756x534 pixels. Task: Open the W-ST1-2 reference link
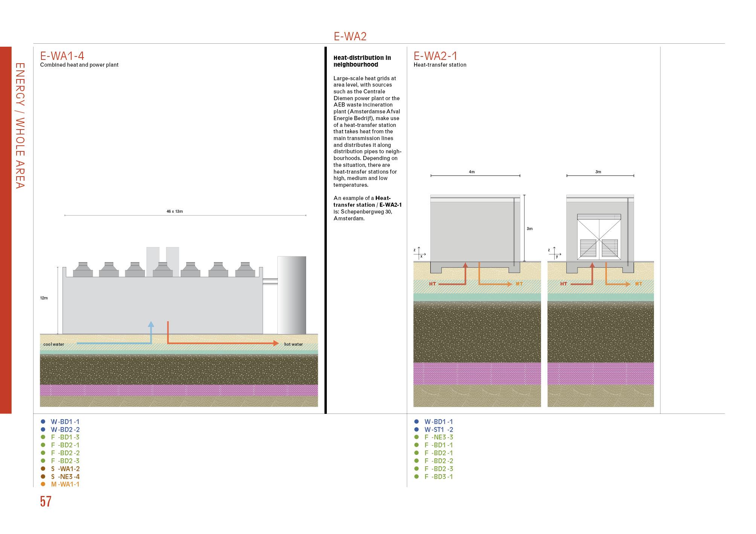[x=439, y=430]
